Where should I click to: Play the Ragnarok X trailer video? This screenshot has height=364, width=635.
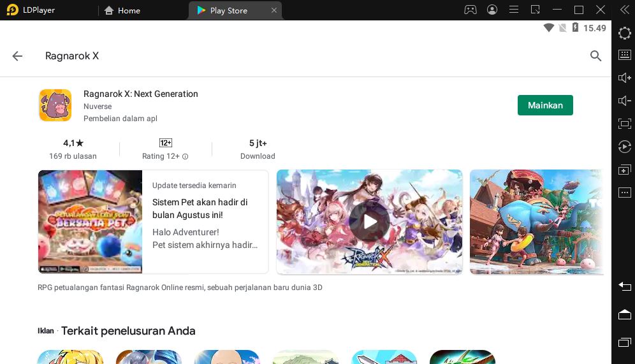click(369, 222)
